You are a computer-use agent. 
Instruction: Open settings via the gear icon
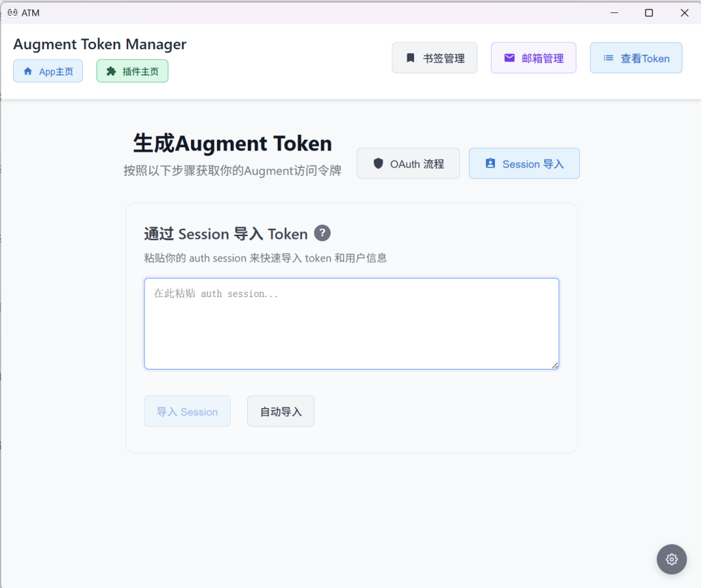[672, 559]
